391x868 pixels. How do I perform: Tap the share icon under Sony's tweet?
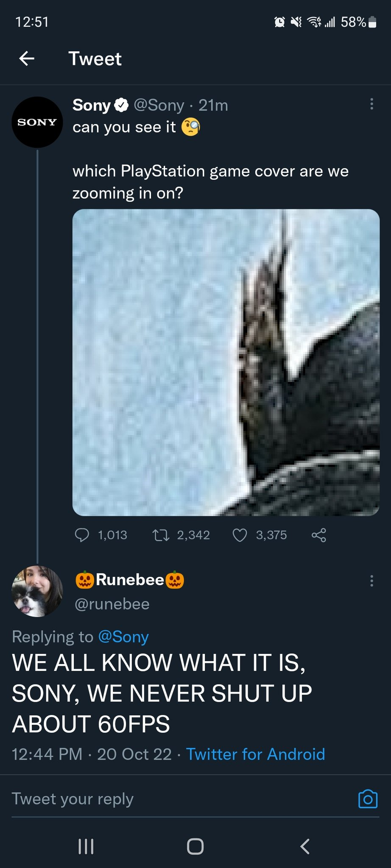click(319, 535)
